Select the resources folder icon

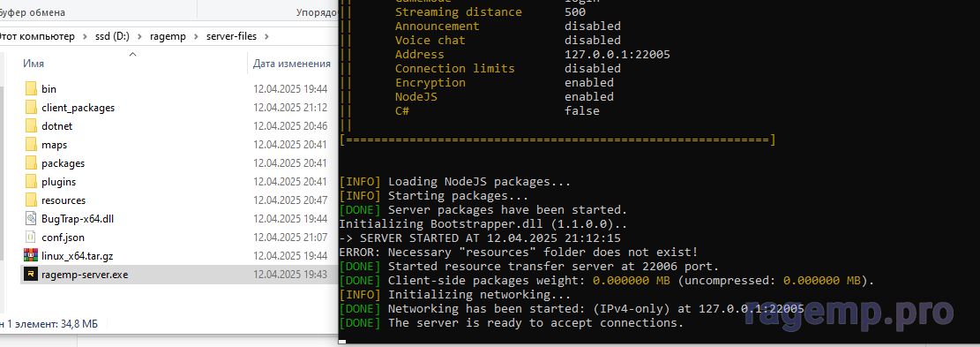[x=31, y=200]
